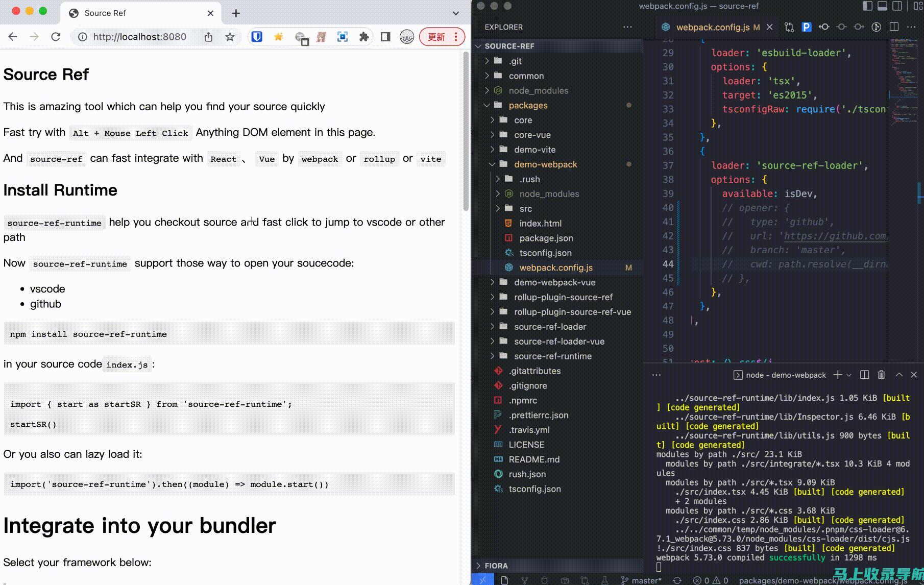Open remote window blue status icon
The image size is (924, 585).
coord(482,580)
